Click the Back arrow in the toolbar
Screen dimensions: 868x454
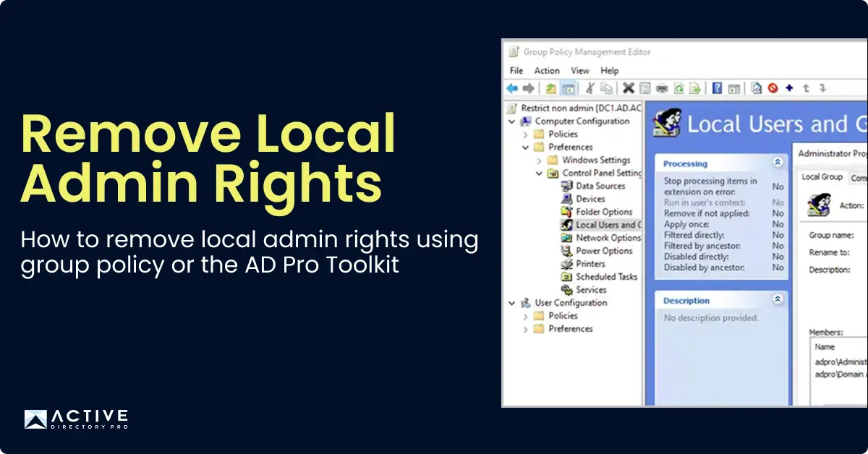(x=512, y=88)
